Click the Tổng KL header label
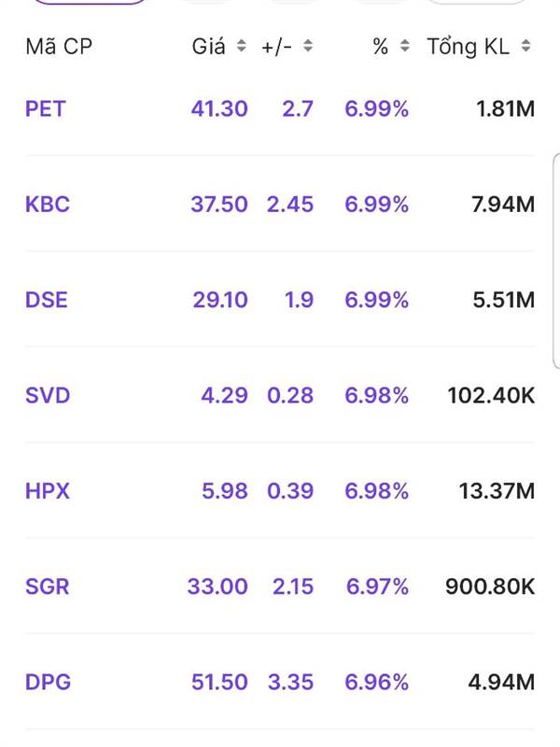The image size is (560, 747). click(469, 47)
